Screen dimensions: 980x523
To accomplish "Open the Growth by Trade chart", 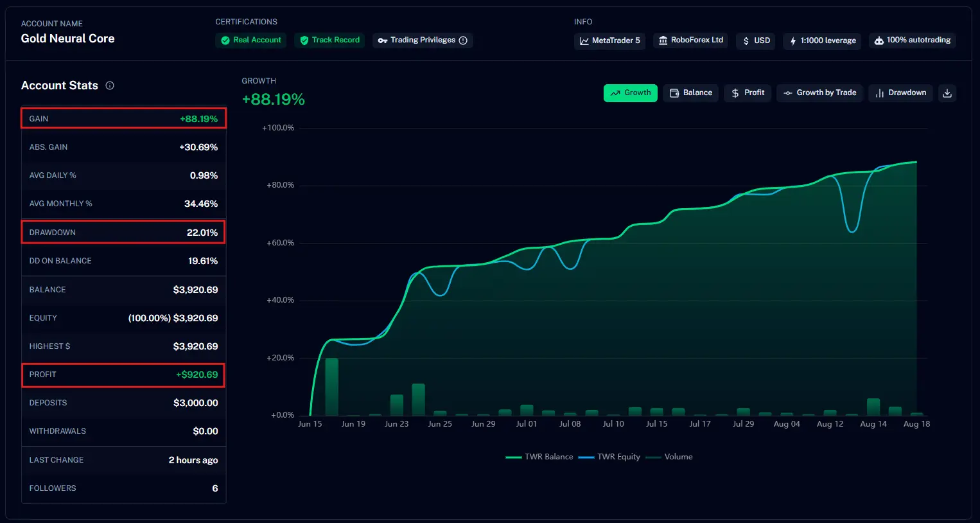I will tap(819, 93).
